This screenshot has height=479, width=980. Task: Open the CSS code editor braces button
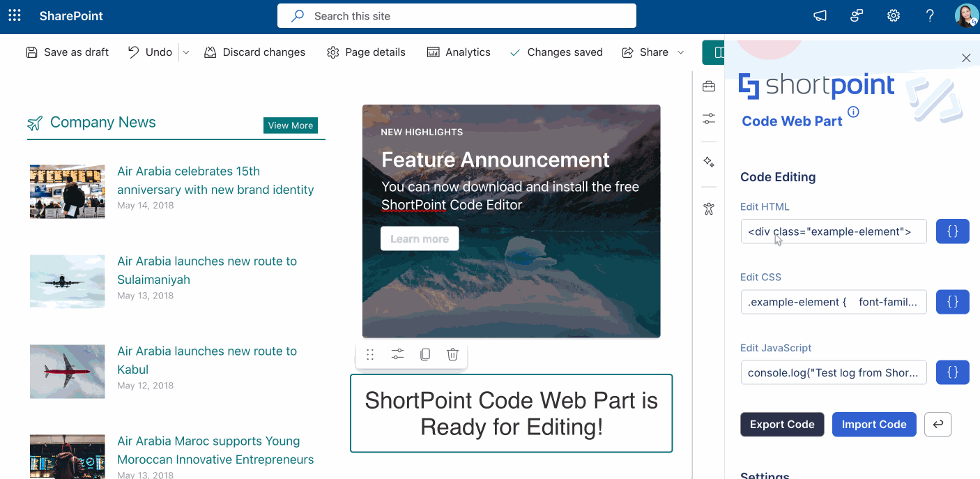pyautogui.click(x=953, y=302)
